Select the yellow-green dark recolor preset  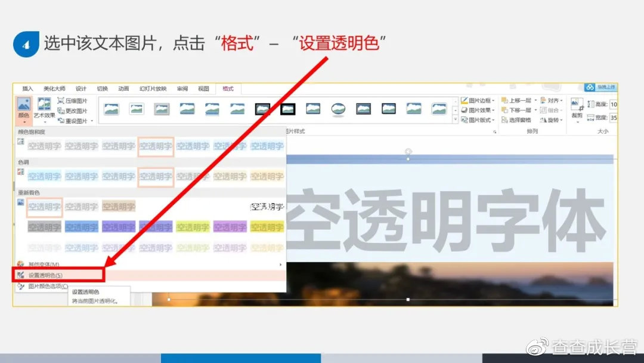(x=193, y=227)
